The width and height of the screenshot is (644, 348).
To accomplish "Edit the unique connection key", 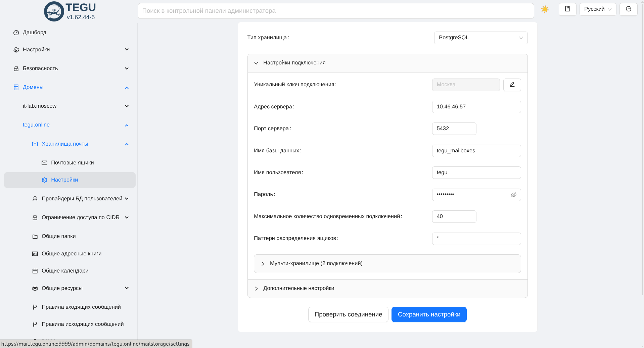I will click(512, 85).
